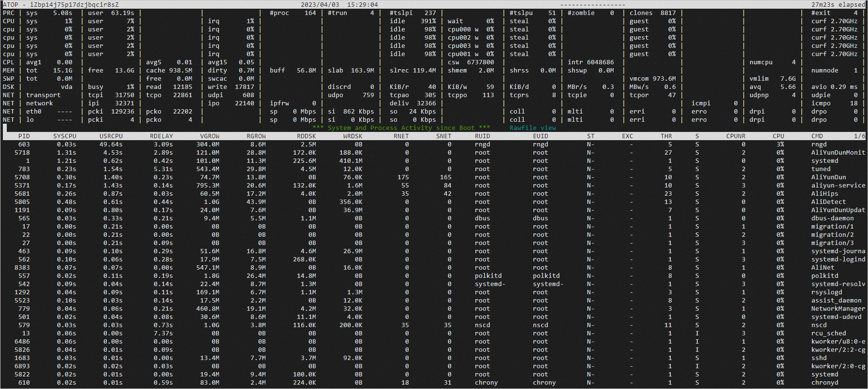This screenshot has width=868, height=389.
Task: Click the VGROW column header
Action: (209, 136)
